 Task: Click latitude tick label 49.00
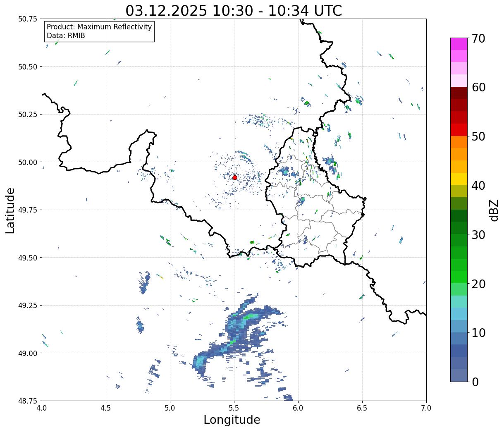click(x=29, y=353)
